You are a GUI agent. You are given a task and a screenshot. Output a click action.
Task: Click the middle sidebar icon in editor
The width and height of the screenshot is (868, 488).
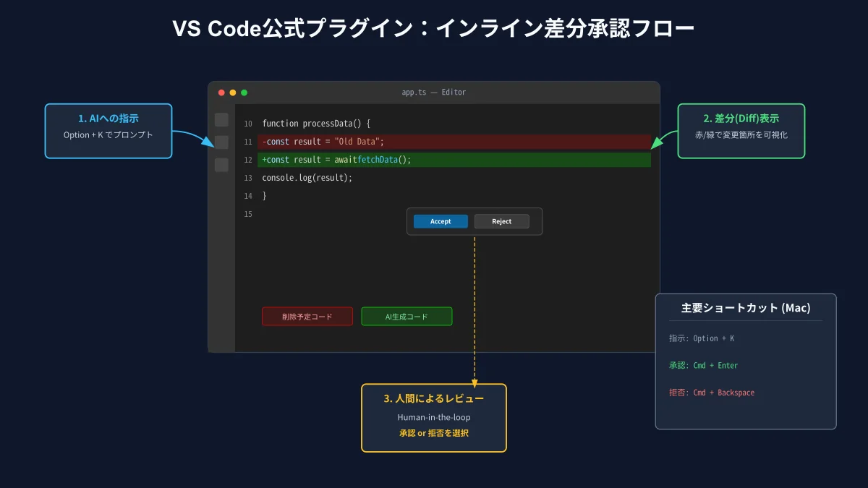click(x=221, y=142)
